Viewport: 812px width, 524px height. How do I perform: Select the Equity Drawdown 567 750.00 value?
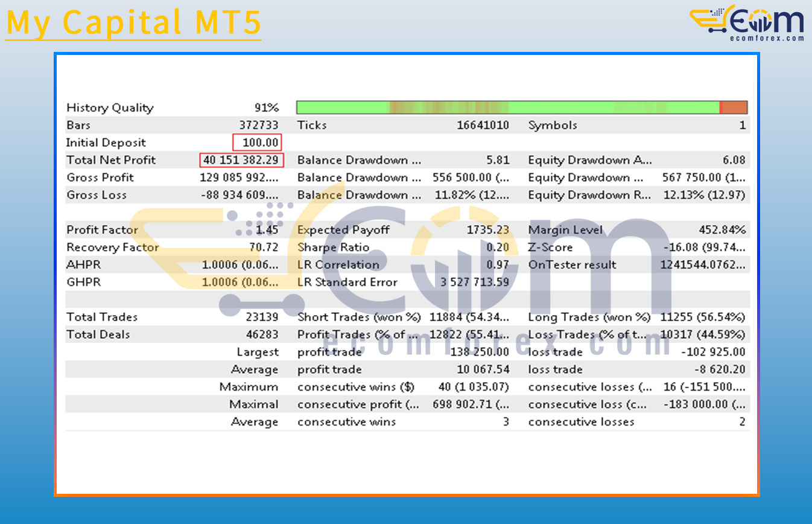tap(704, 177)
